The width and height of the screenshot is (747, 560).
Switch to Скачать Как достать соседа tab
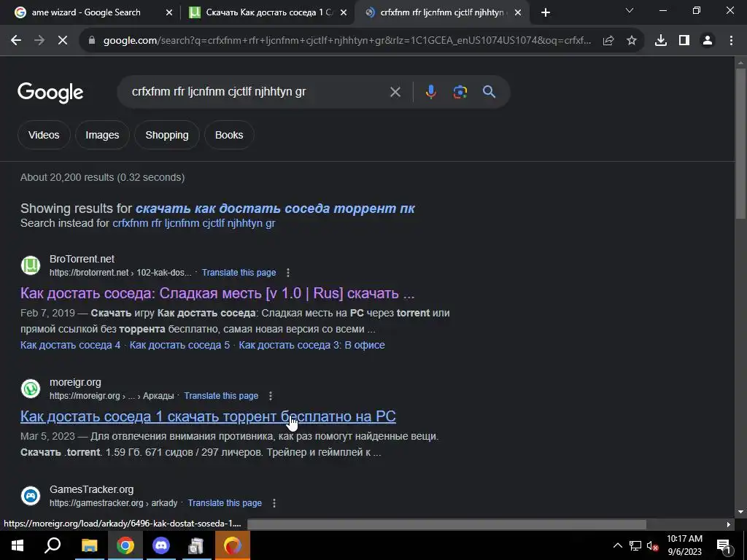click(269, 12)
